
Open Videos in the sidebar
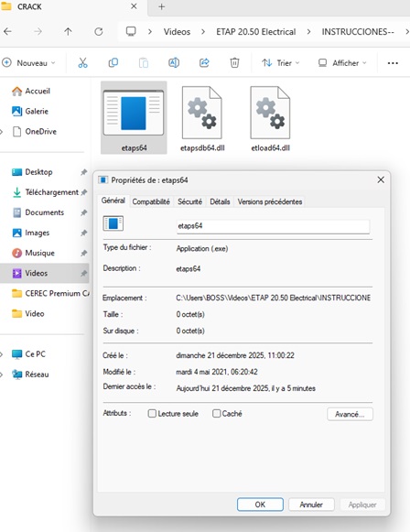tap(45, 273)
